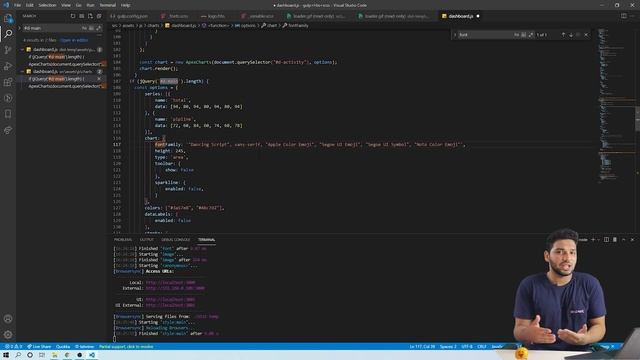Open the Run and Debug view
640x360 pixels.
(8, 66)
